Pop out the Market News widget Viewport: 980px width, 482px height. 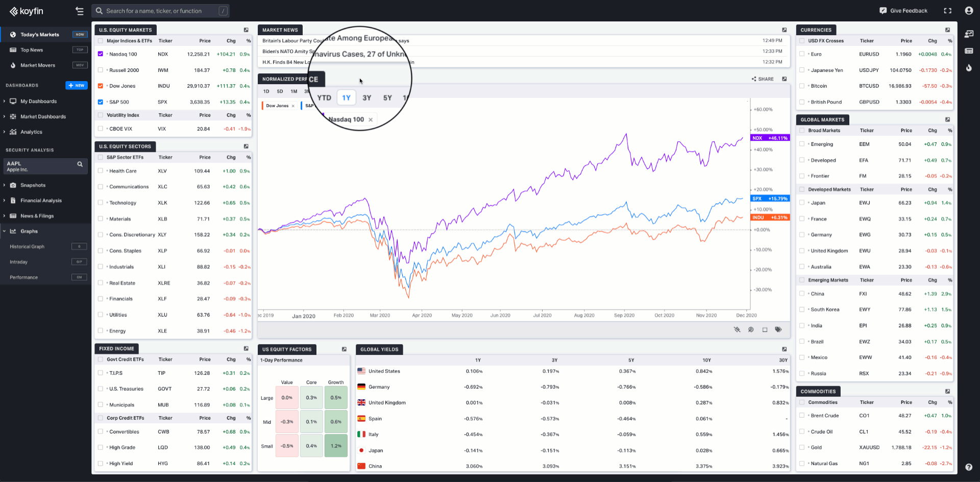point(785,30)
